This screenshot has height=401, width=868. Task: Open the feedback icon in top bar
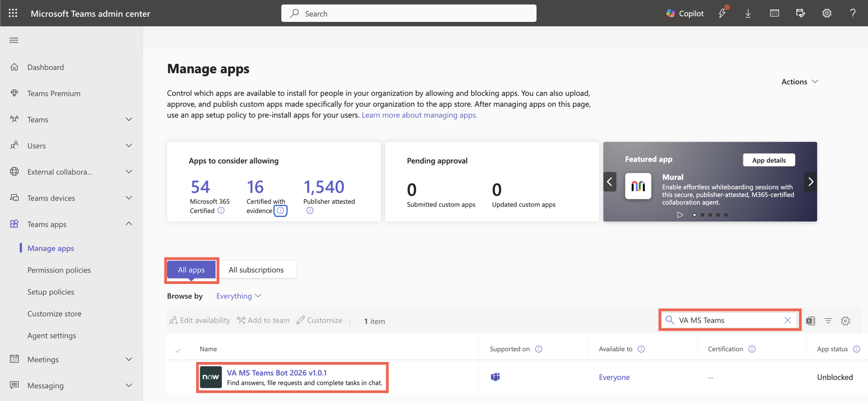[800, 13]
